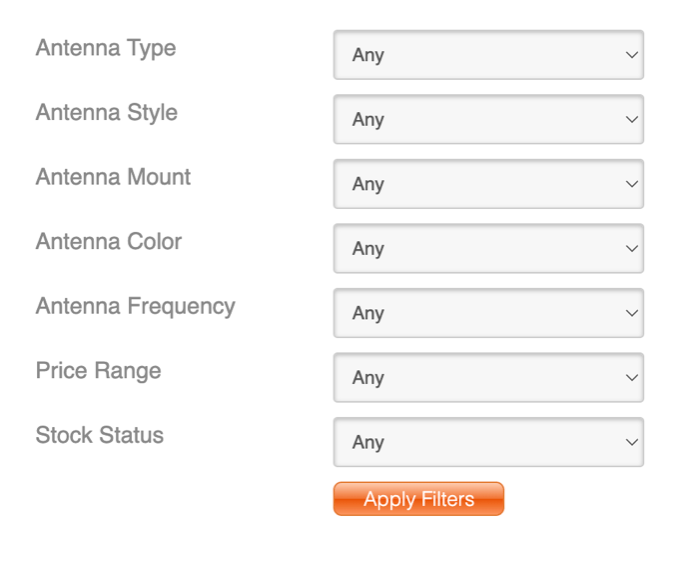Click the chevron arrow in Price Range
Screen dimensions: 698x566
coord(631,377)
